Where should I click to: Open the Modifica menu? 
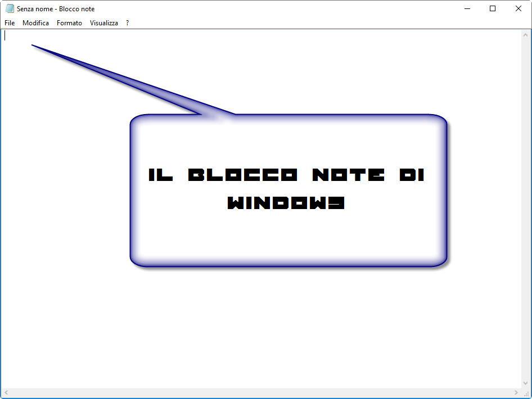pos(35,22)
